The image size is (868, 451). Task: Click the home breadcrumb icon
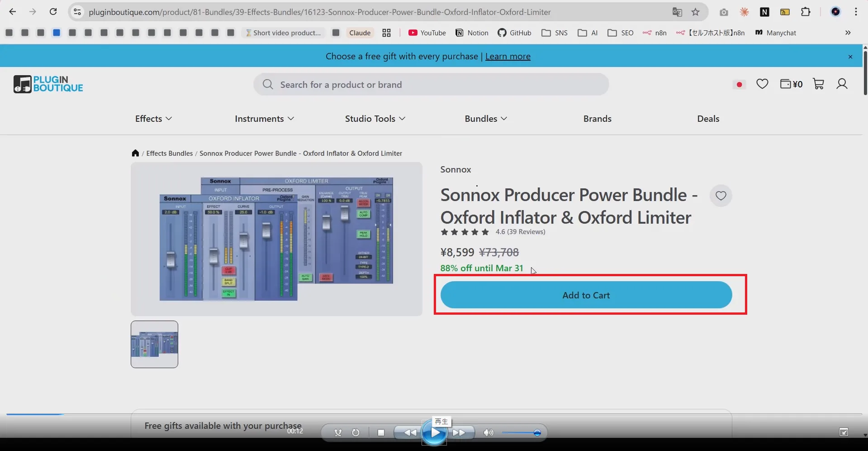(x=135, y=153)
